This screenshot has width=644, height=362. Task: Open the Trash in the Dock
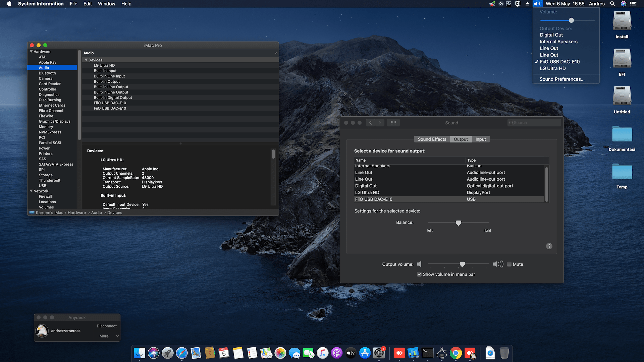pyautogui.click(x=504, y=353)
